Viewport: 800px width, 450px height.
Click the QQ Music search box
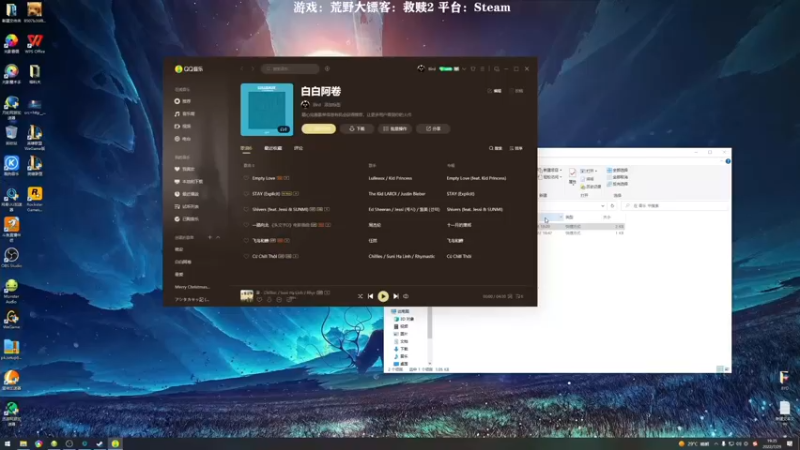click(290, 69)
